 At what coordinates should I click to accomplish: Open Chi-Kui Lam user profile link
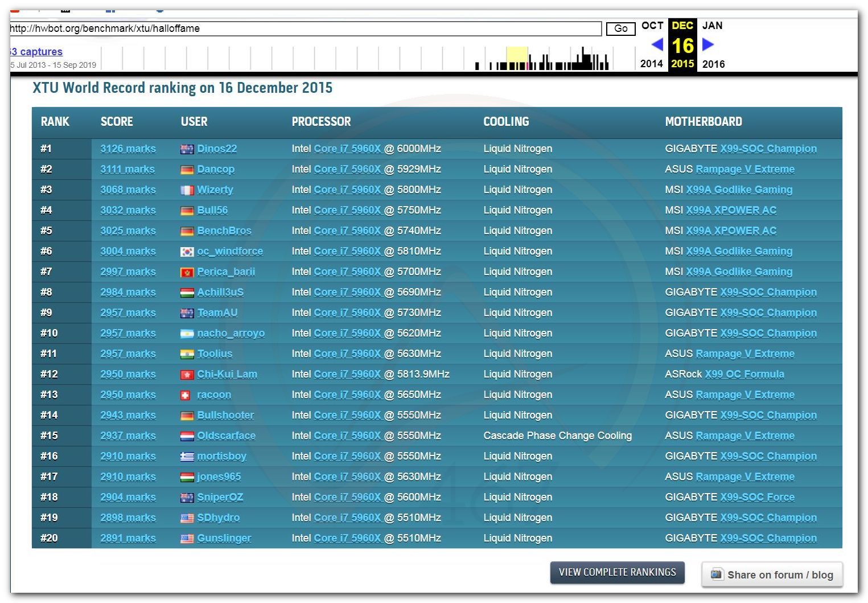point(227,374)
